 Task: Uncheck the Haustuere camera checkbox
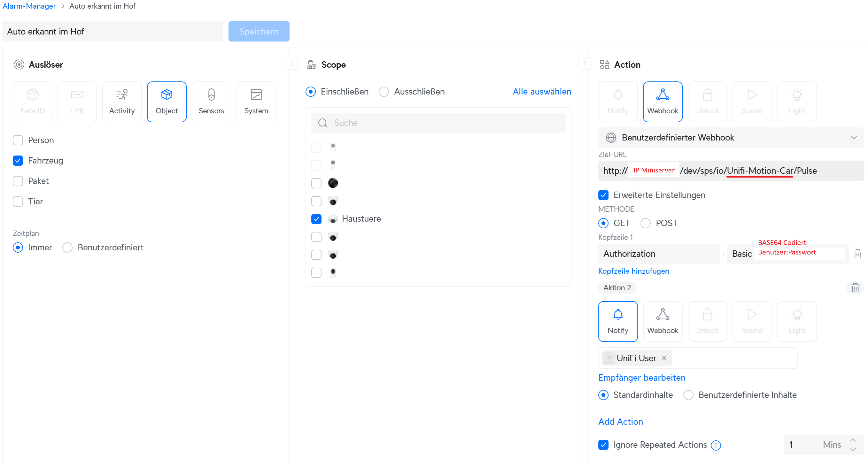click(x=316, y=219)
